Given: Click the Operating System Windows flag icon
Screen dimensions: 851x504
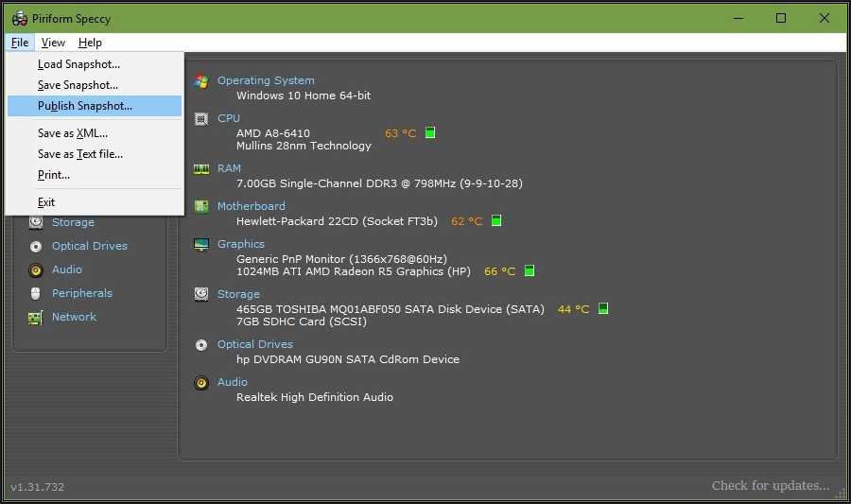Looking at the screenshot, I should click(201, 81).
